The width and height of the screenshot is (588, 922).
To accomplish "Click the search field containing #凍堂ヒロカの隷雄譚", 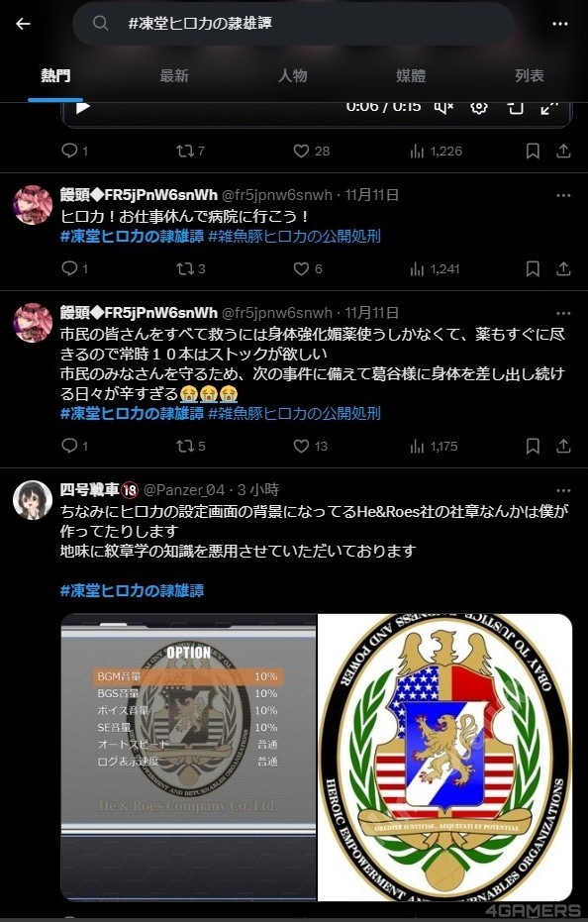I will (x=293, y=24).
